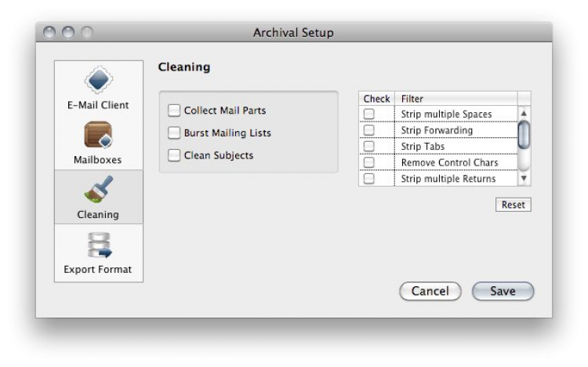
Task: Tick the Strip multiple Spaces filter checkbox
Action: [368, 114]
